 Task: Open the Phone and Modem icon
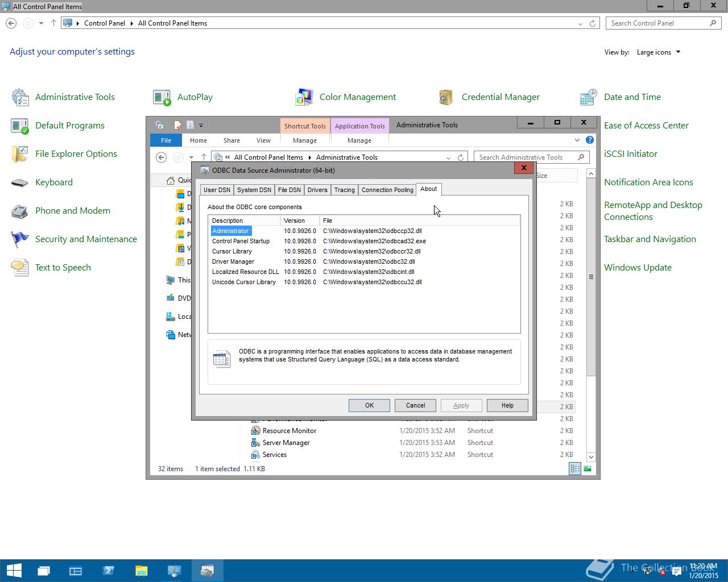[20, 211]
